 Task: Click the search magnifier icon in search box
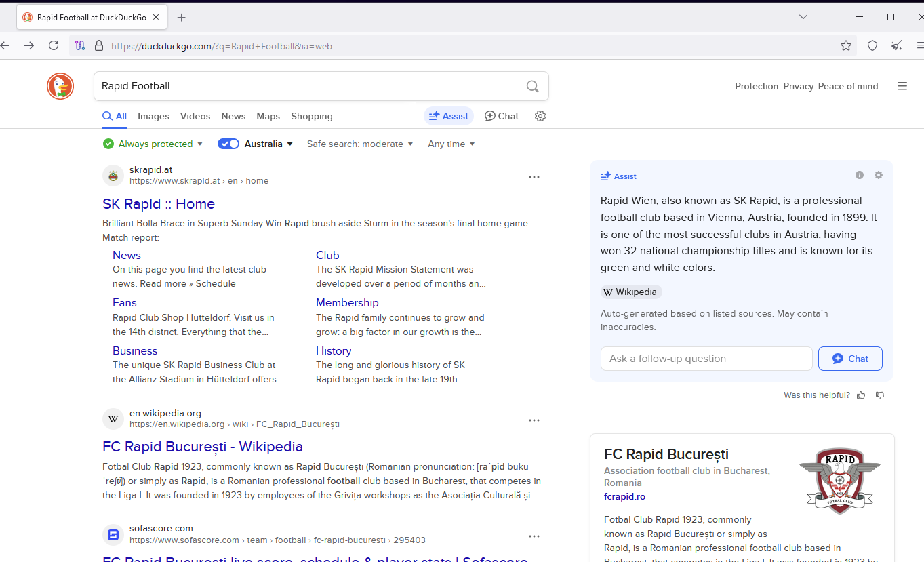532,86
